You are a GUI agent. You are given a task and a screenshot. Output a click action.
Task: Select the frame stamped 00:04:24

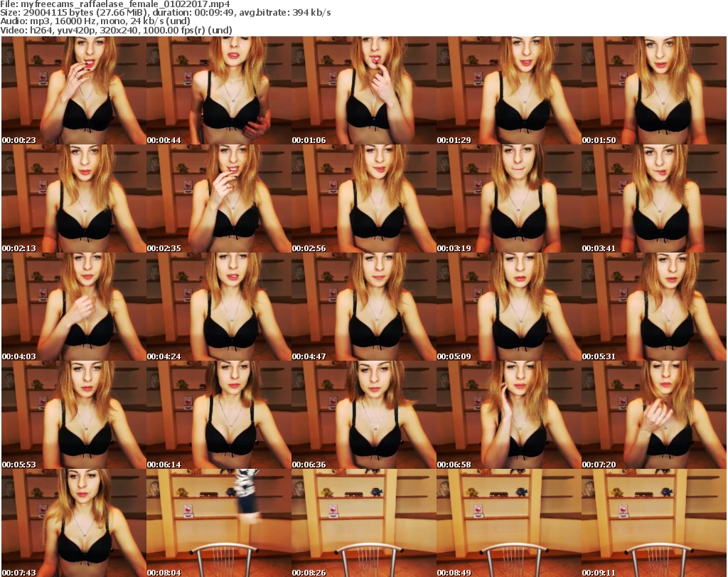pos(219,307)
